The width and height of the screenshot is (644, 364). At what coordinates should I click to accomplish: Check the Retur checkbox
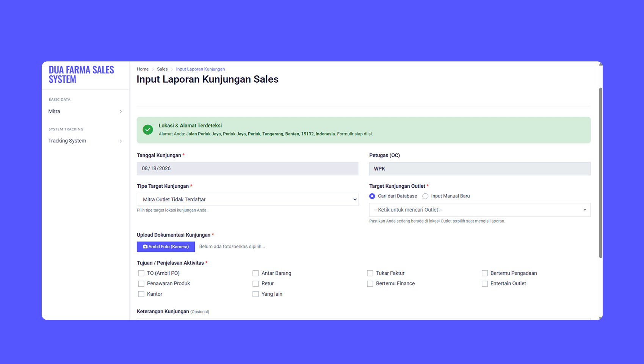coord(255,284)
